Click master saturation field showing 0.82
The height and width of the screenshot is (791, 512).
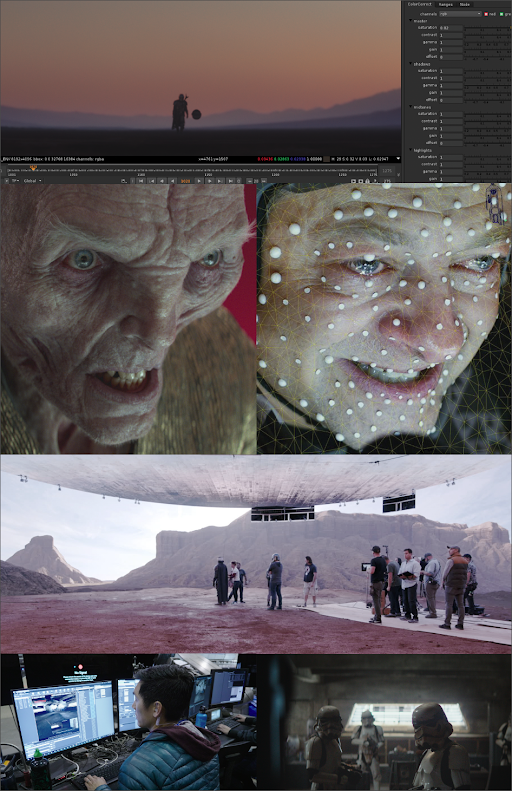450,28
